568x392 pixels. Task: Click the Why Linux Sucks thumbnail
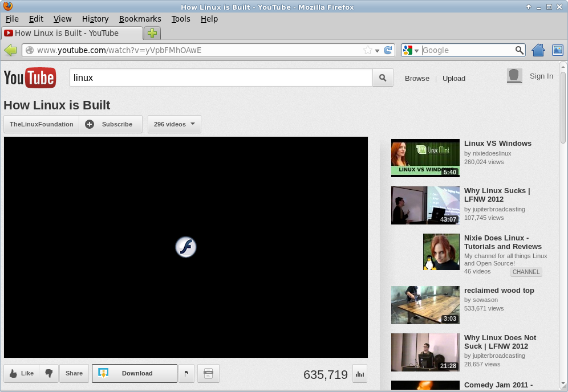pyautogui.click(x=425, y=205)
